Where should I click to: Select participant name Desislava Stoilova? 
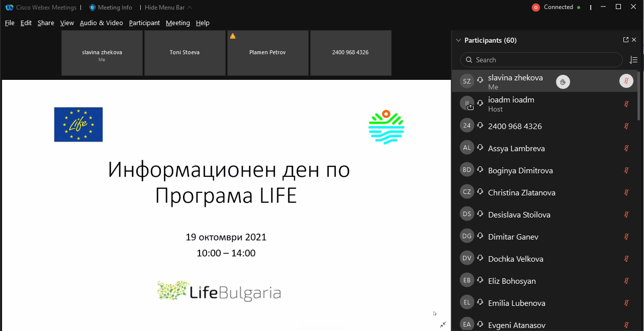[519, 214]
